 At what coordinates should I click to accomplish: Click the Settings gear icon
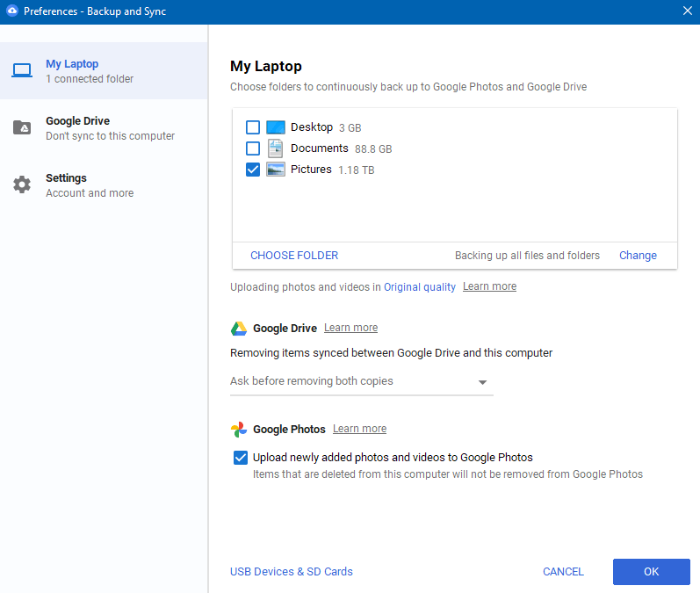(x=22, y=185)
